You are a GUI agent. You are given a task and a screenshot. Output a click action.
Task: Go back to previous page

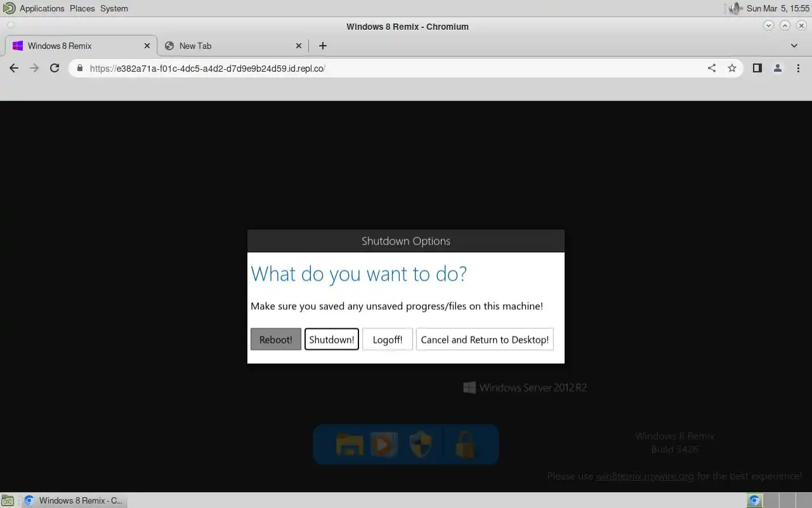click(14, 68)
